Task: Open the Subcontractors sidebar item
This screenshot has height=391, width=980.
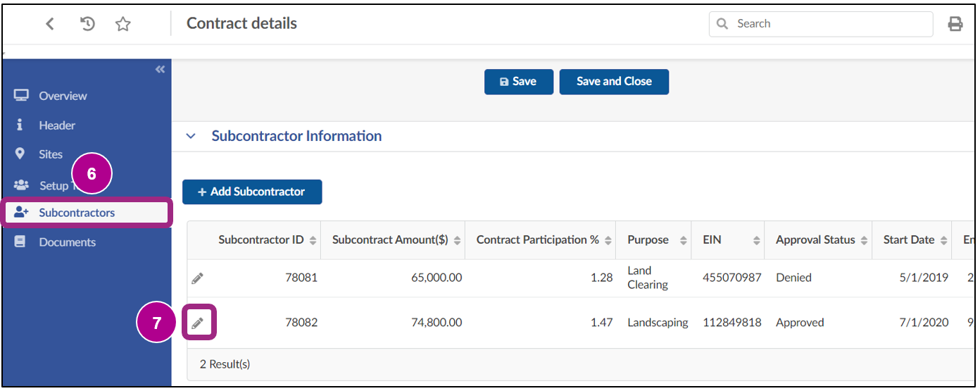Action: pyautogui.click(x=86, y=213)
